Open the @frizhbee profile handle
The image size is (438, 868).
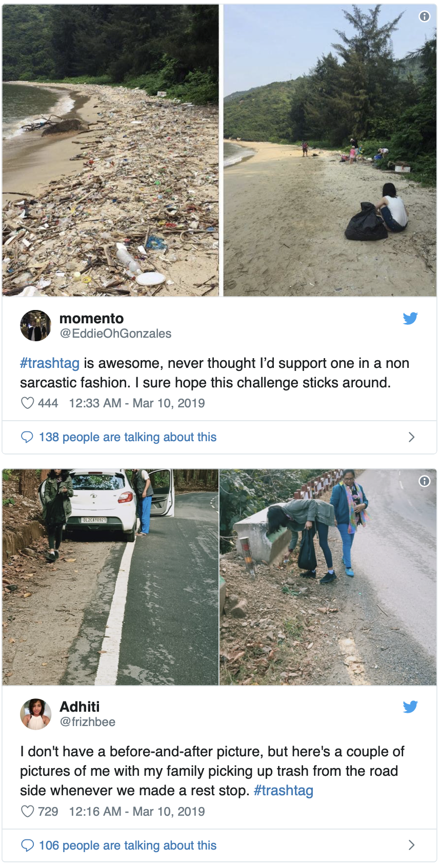tap(87, 722)
